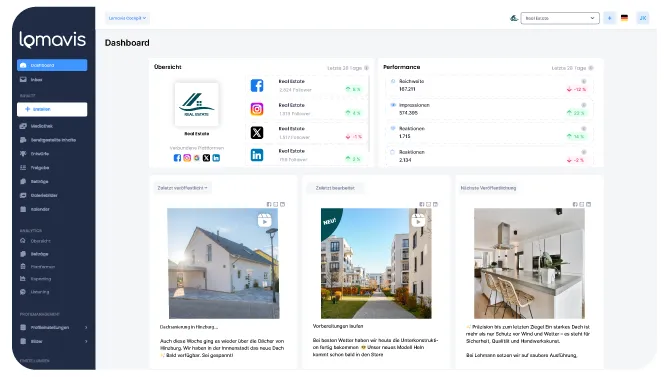Click the Impressionen value 374.386
This screenshot has width=669, height=377.
[408, 113]
